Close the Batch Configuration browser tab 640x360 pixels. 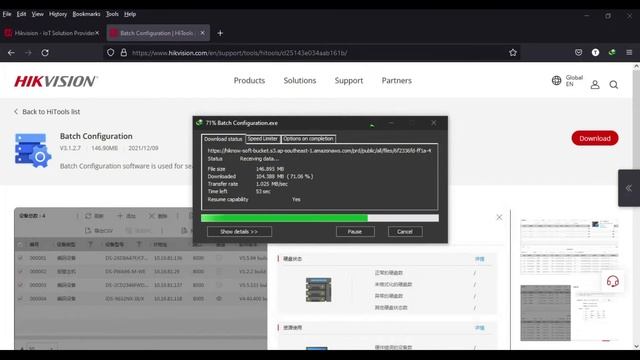tap(202, 33)
